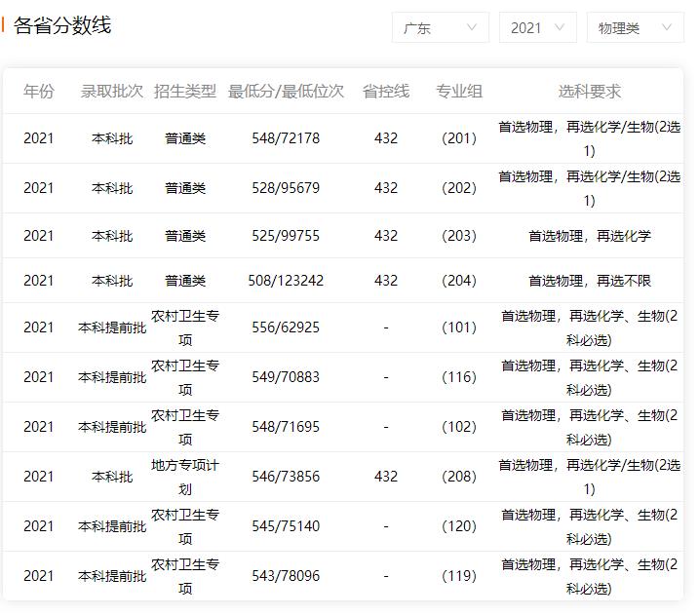Viewport: 699px width, 616px height.
Task: Click the 招生类型 column header
Action: click(x=185, y=92)
